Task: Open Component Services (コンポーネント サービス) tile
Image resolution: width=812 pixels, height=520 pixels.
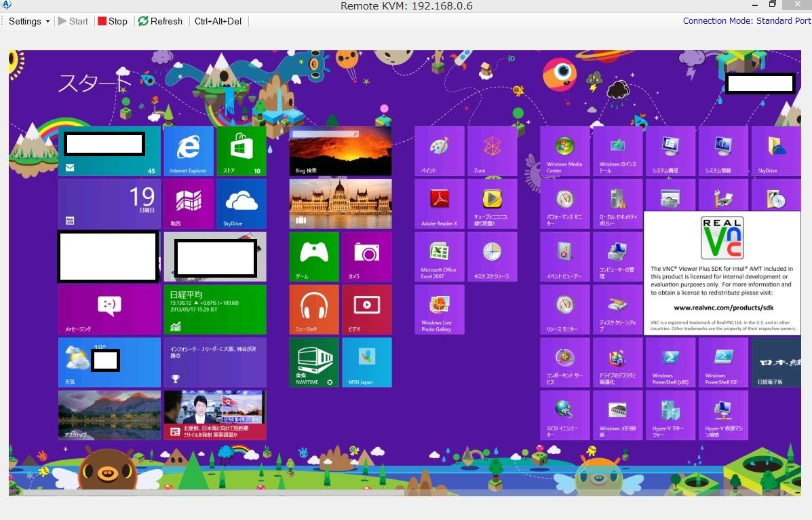Action: pyautogui.click(x=565, y=363)
